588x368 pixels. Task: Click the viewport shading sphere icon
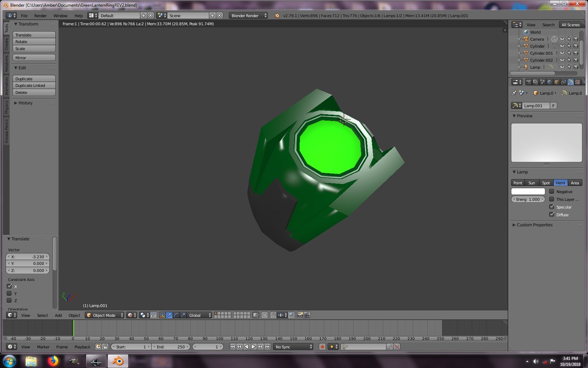click(x=130, y=315)
